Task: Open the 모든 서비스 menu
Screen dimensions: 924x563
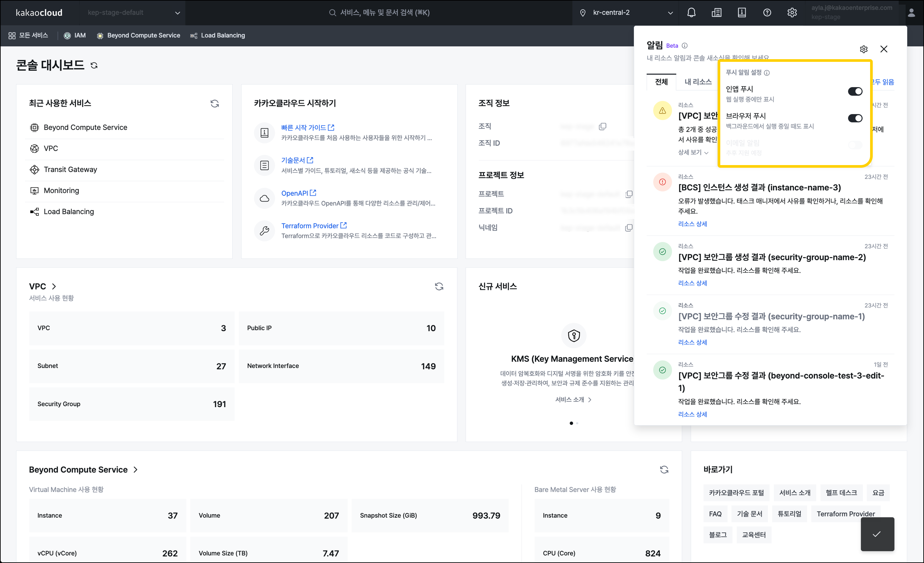Action: [x=29, y=35]
